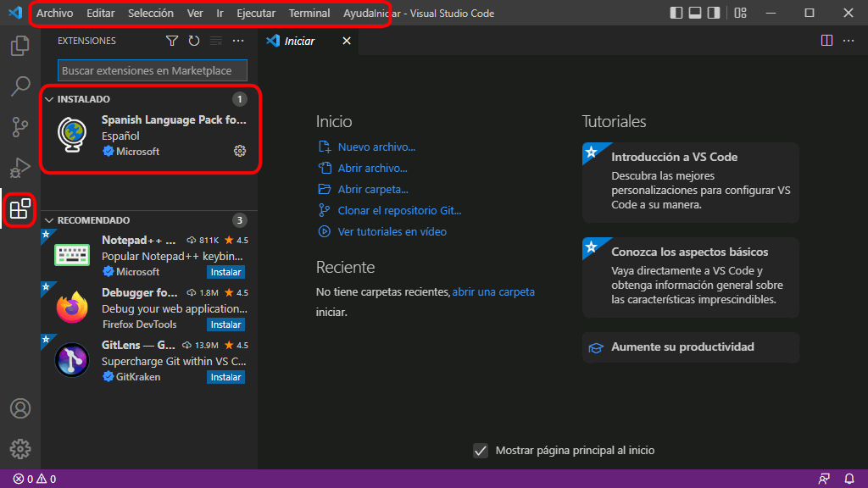
Task: Uncheck Mostrar página principal al inicio
Action: click(481, 451)
